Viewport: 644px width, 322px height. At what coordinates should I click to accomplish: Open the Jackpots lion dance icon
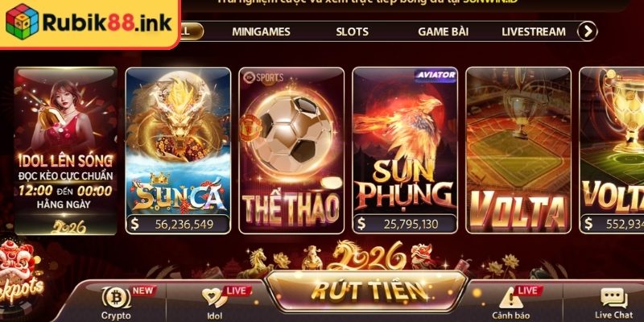click(22, 271)
